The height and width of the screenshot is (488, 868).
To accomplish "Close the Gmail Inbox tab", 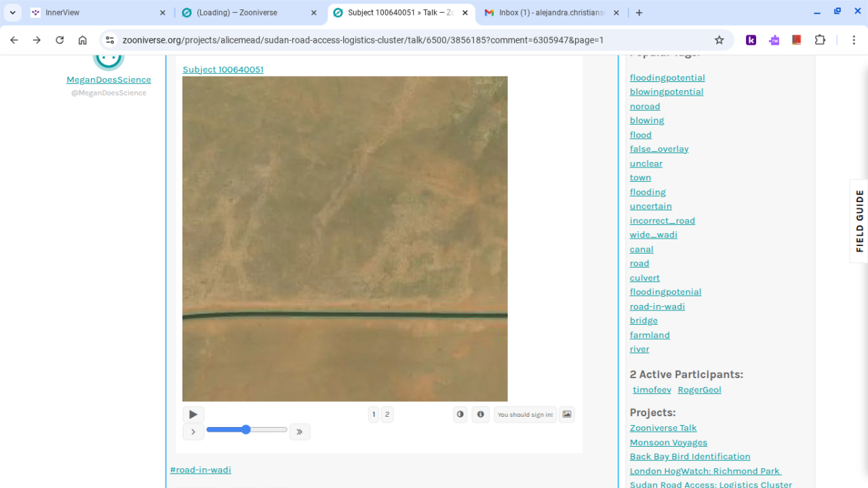I will (x=616, y=13).
